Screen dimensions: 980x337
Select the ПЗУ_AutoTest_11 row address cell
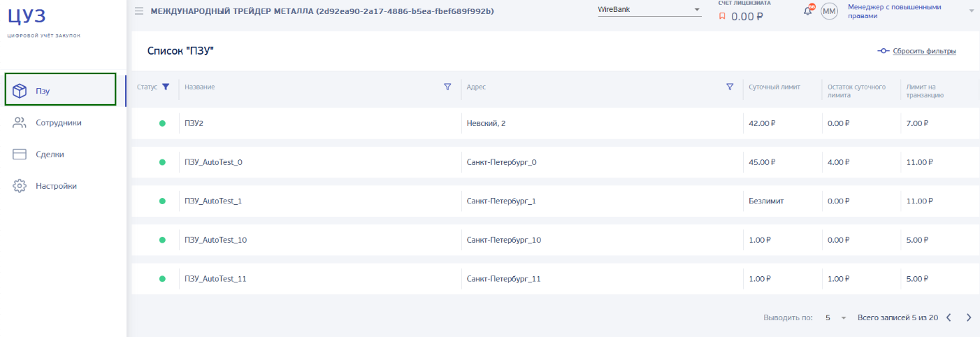[x=504, y=279]
